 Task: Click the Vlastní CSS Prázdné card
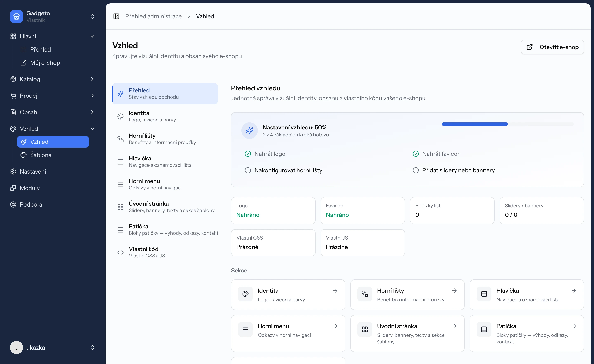pyautogui.click(x=273, y=243)
